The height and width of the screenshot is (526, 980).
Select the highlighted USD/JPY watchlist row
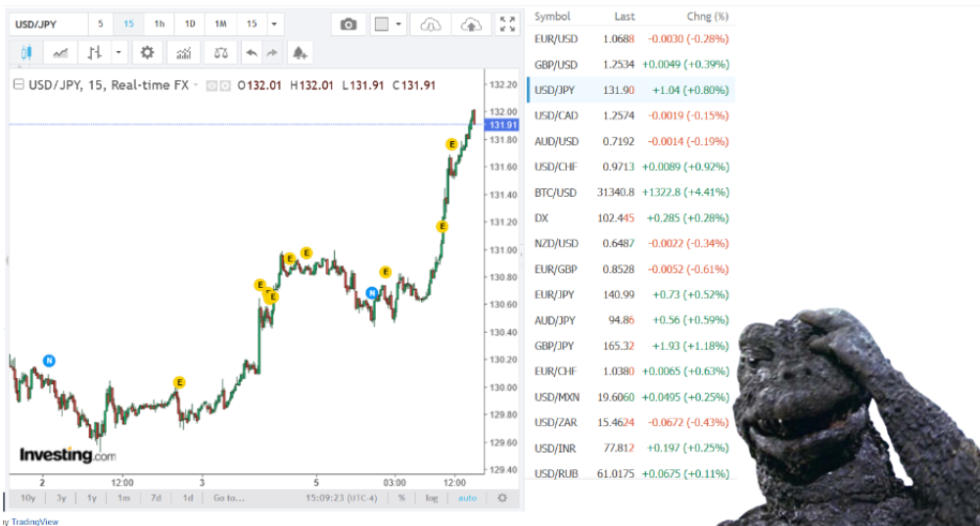coord(631,90)
